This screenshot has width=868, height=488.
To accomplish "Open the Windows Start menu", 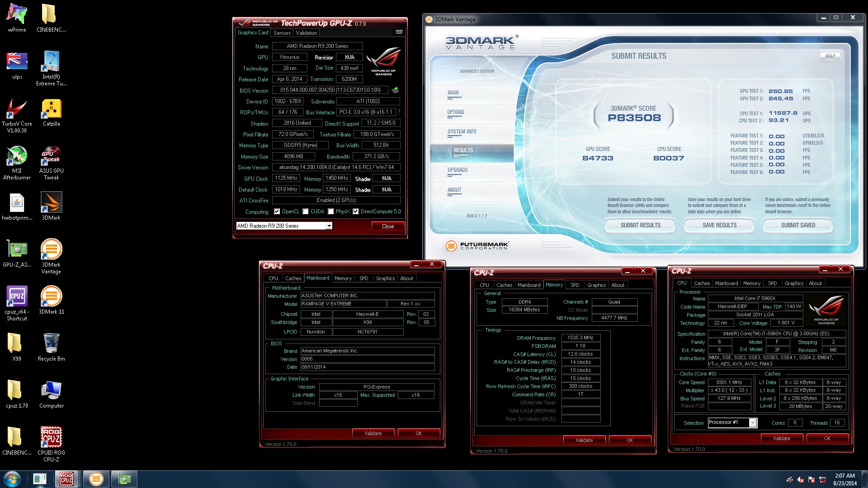I will point(12,479).
